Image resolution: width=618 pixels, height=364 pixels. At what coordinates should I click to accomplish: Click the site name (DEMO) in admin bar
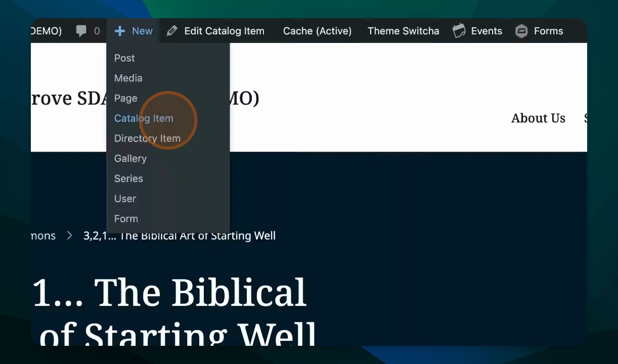click(x=46, y=31)
